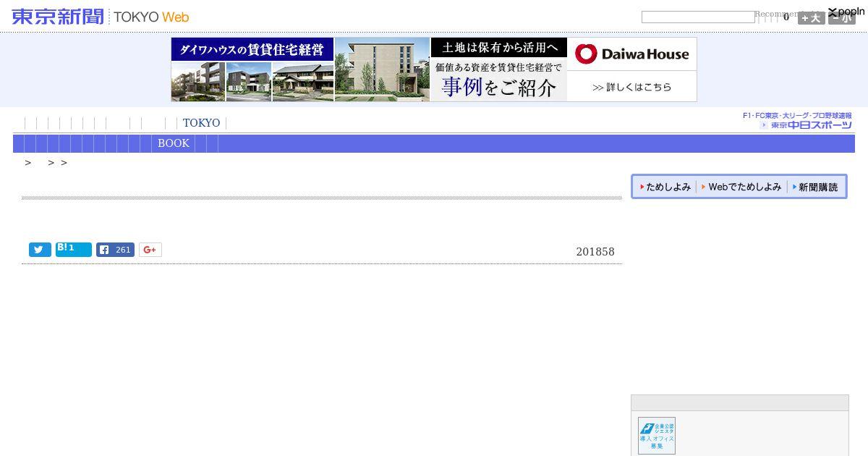
Task: Bookmark on Hatena B! button
Action: point(74,249)
